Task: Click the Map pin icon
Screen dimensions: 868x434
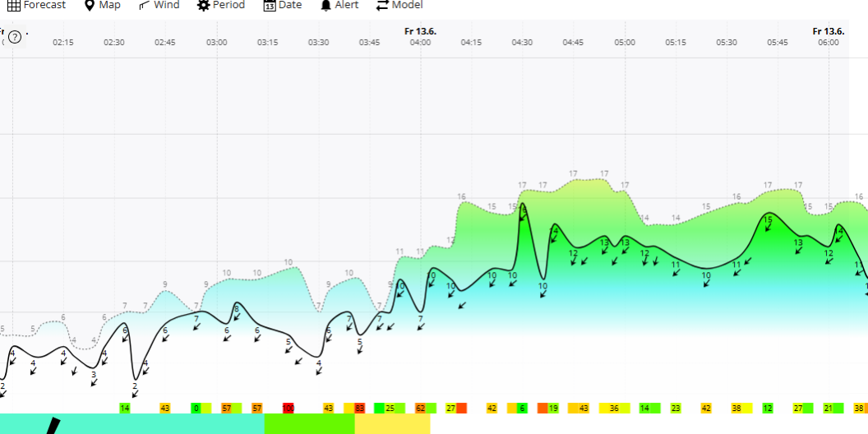Action: point(90,5)
